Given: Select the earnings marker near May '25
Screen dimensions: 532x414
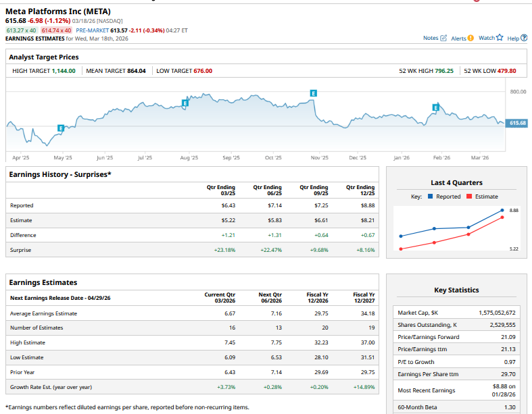Looking at the screenshot, I should pos(61,128).
